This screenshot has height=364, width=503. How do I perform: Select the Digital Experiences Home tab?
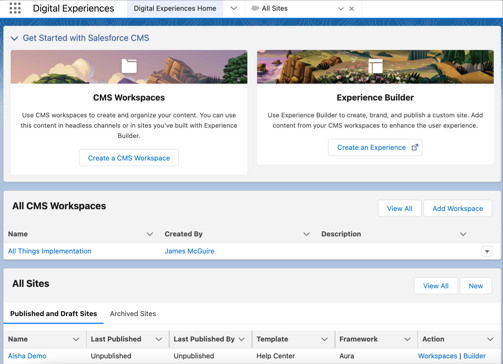(x=175, y=8)
